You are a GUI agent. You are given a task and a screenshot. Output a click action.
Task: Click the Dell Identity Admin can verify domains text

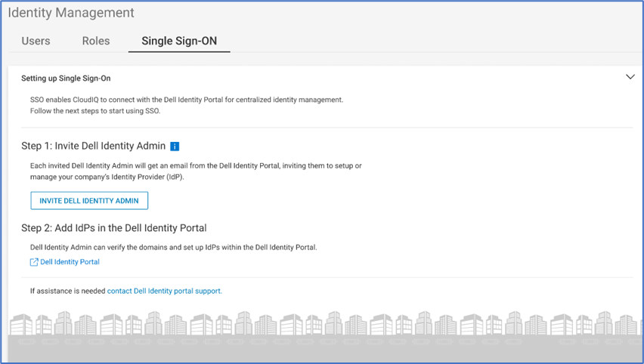(x=173, y=248)
